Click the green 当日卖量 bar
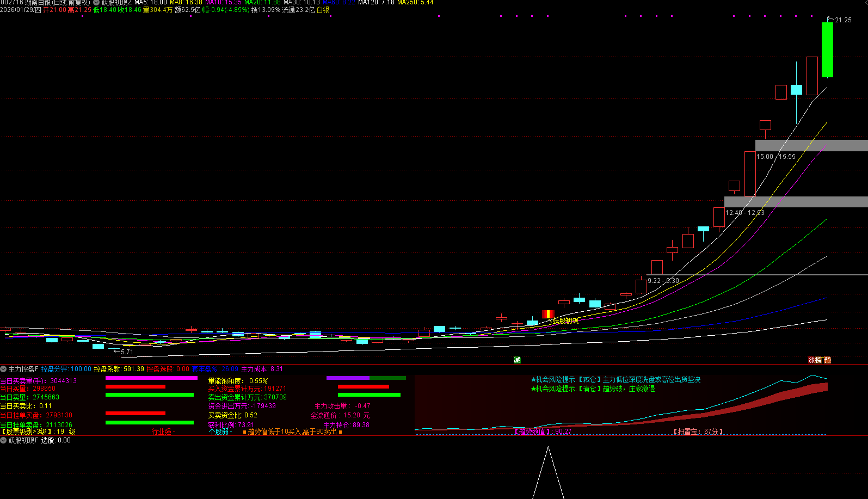 coord(150,395)
